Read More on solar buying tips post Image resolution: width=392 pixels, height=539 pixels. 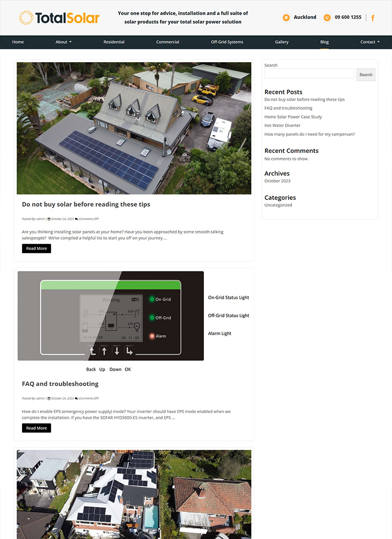pyautogui.click(x=36, y=248)
